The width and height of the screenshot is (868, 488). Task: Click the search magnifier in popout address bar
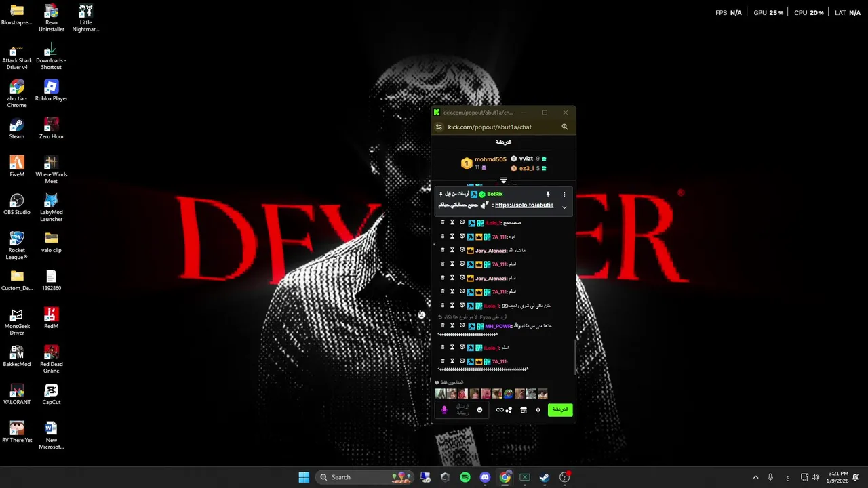565,127
